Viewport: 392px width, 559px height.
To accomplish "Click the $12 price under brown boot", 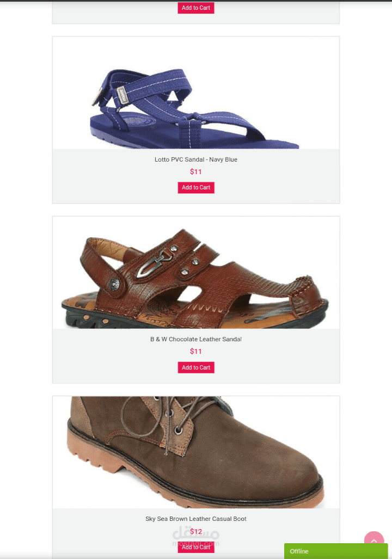I will 196,531.
